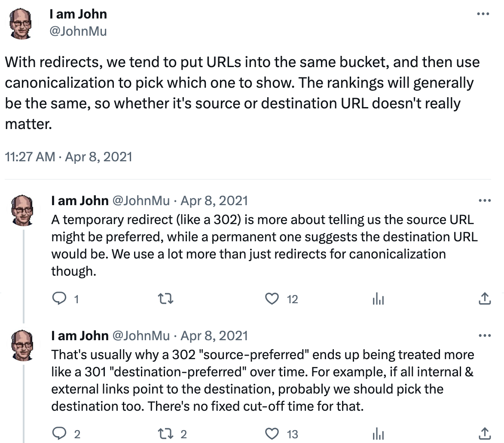Click the @JohnMu handle under main tweet header
This screenshot has height=443, width=504.
78,31
